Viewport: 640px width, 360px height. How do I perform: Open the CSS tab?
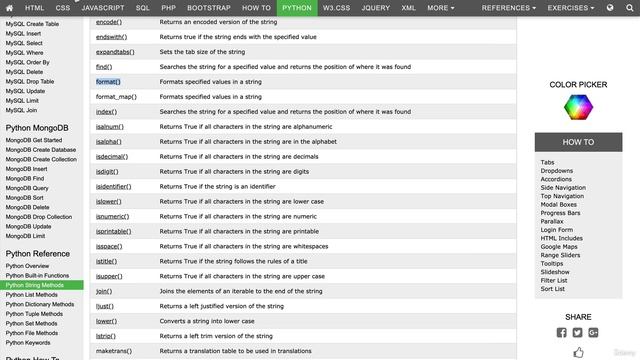pyautogui.click(x=63, y=8)
